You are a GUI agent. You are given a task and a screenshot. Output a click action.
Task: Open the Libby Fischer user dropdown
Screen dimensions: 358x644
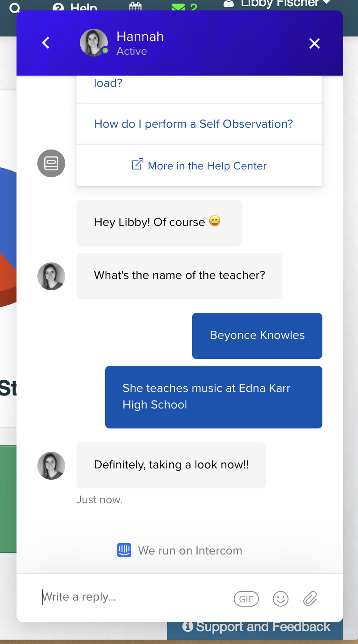point(277,4)
